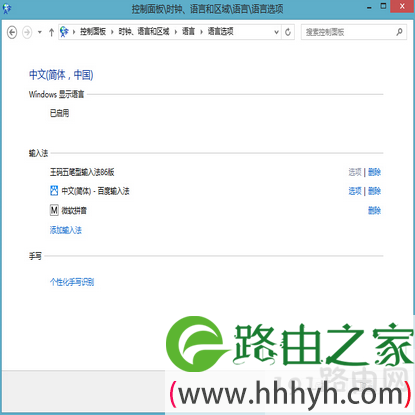Expand the chevron after 控制面板 breadcrumb

112,32
